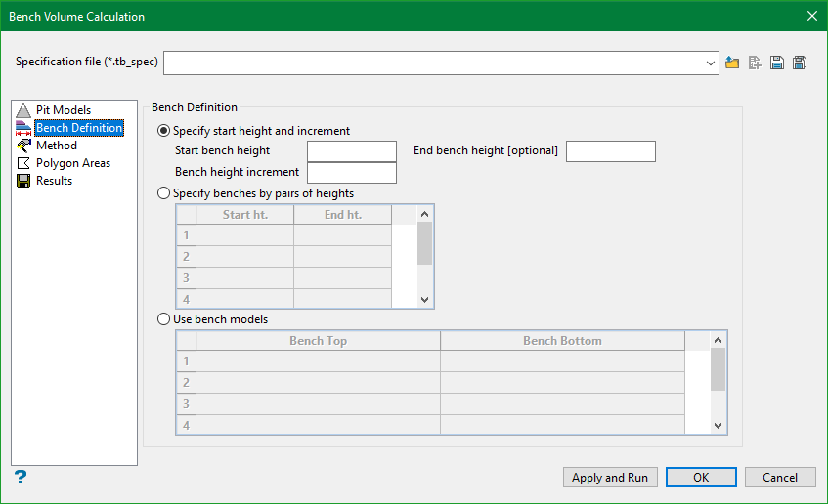Open the Pit Models section
This screenshot has width=828, height=504.
pyautogui.click(x=63, y=110)
